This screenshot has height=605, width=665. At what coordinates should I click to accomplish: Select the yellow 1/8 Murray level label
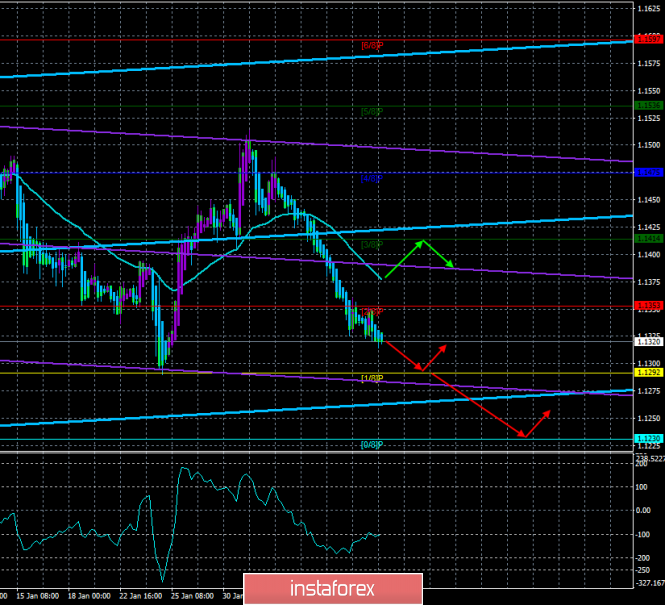372,378
